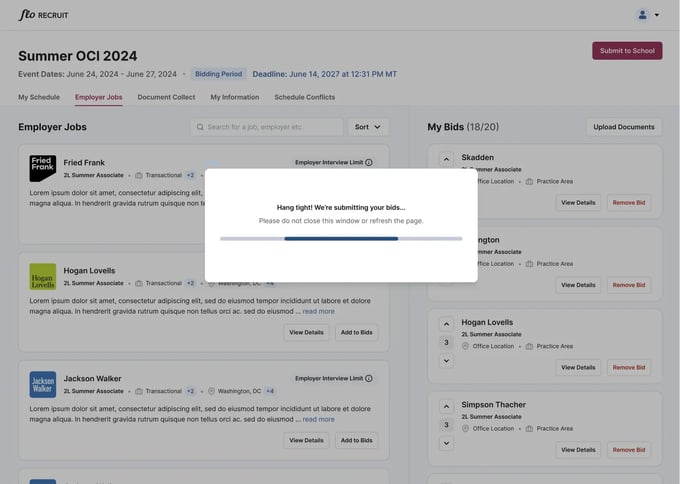Click Upload Documents button
This screenshot has width=680, height=484.
point(624,127)
